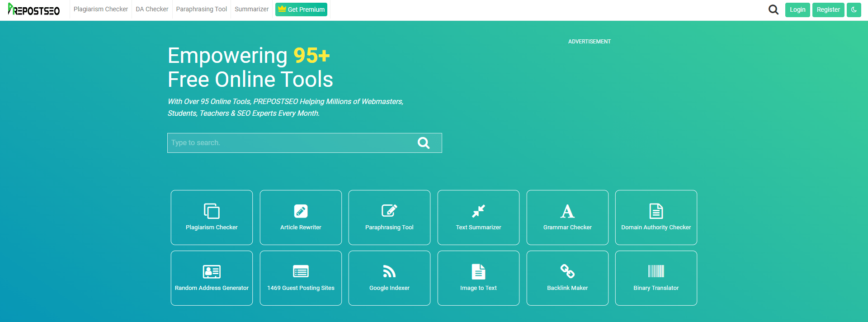Click the Image to Text document icon
The height and width of the screenshot is (322, 868).
(478, 271)
